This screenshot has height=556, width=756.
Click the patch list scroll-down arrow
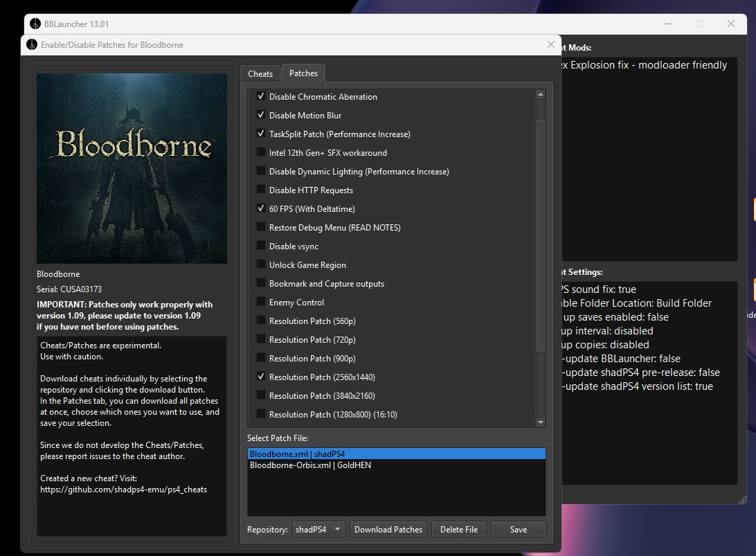541,422
